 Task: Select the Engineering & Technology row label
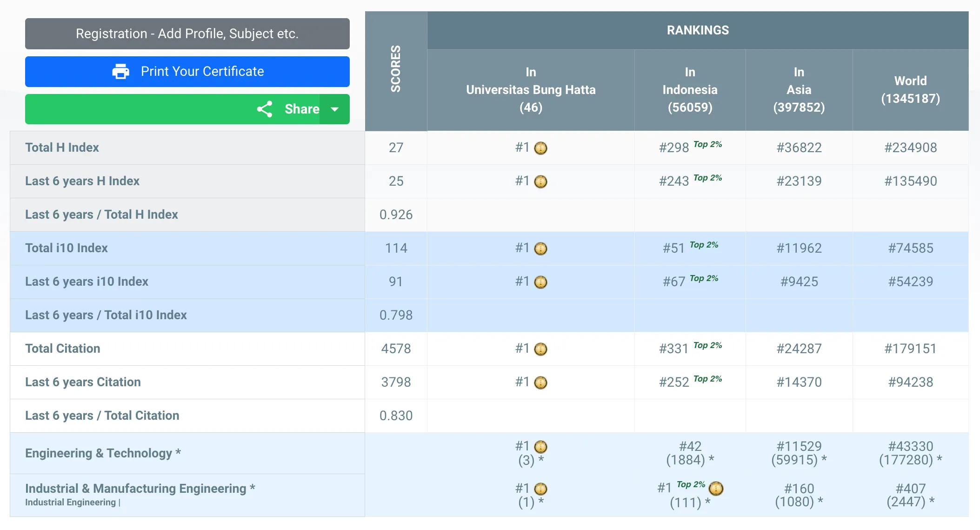103,453
